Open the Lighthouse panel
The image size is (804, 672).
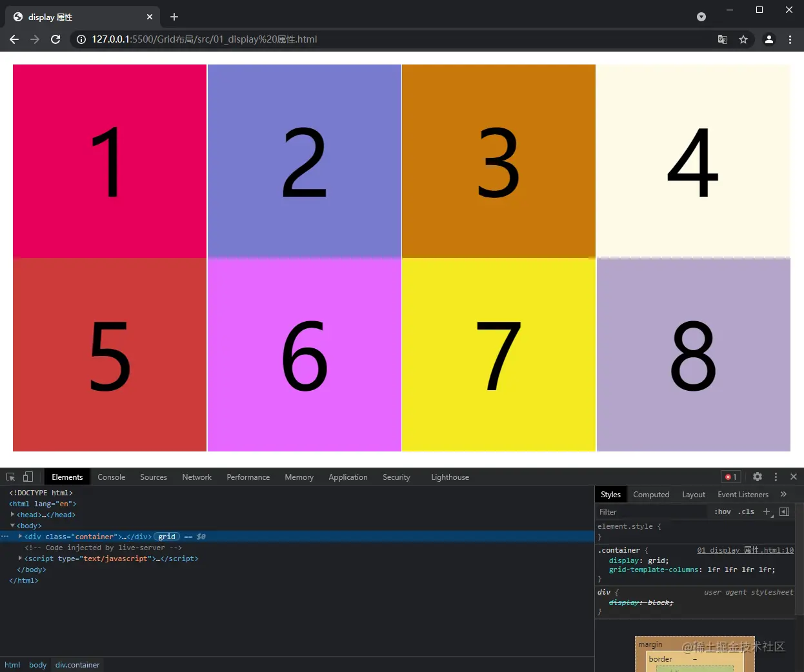(x=450, y=477)
